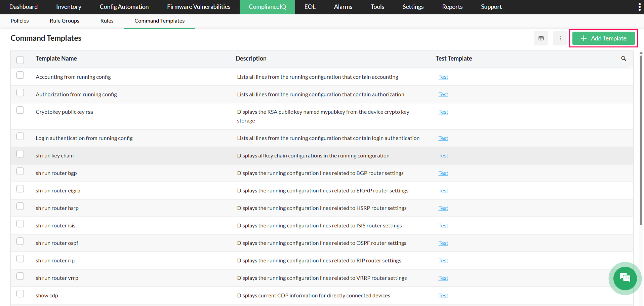Click the Add Template button
The width and height of the screenshot is (644, 306).
point(603,38)
